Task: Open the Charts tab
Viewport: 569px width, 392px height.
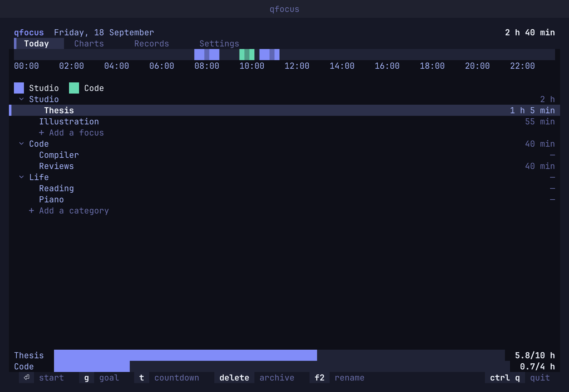Action: (89, 43)
